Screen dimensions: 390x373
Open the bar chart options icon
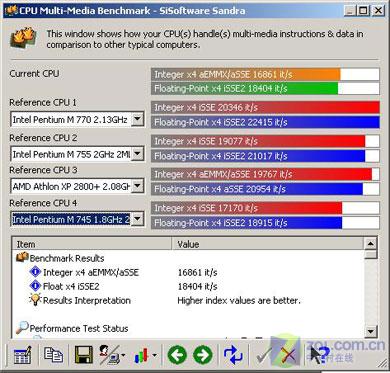141,356
